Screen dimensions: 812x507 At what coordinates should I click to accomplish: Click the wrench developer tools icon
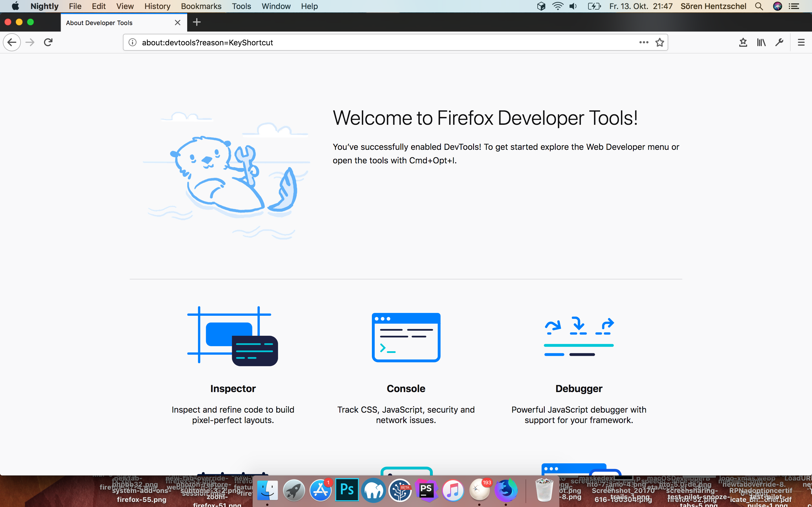(779, 42)
